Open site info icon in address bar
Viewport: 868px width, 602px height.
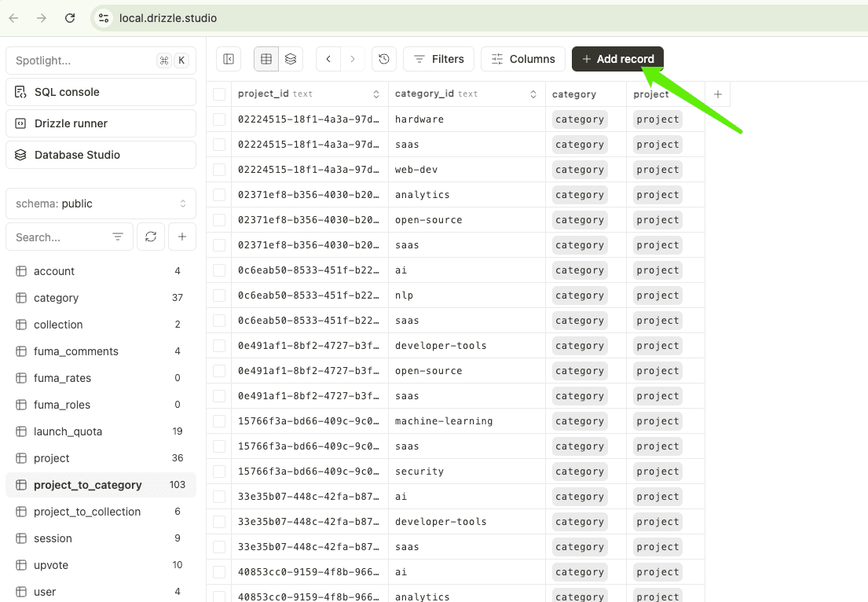point(104,18)
